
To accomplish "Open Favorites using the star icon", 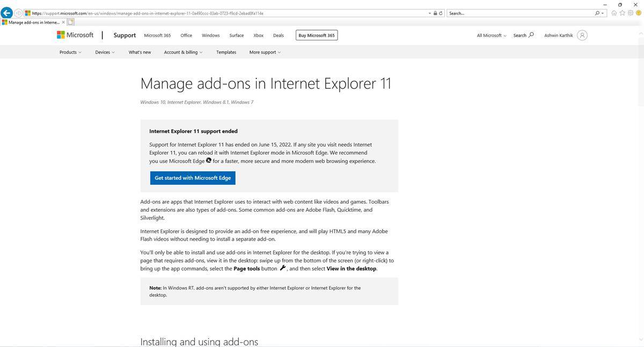I will pyautogui.click(x=622, y=13).
